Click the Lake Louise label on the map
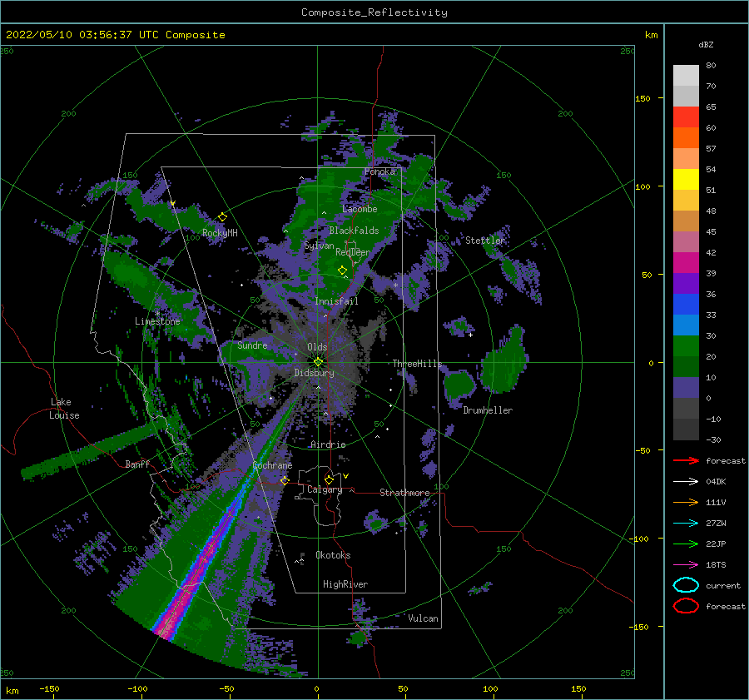749x700 pixels. click(x=64, y=409)
